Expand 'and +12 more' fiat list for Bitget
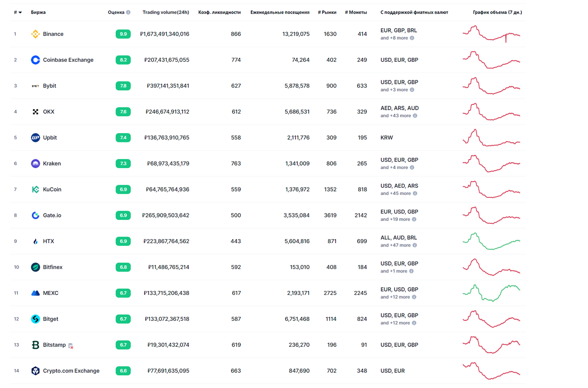The image size is (588, 388). (x=395, y=323)
